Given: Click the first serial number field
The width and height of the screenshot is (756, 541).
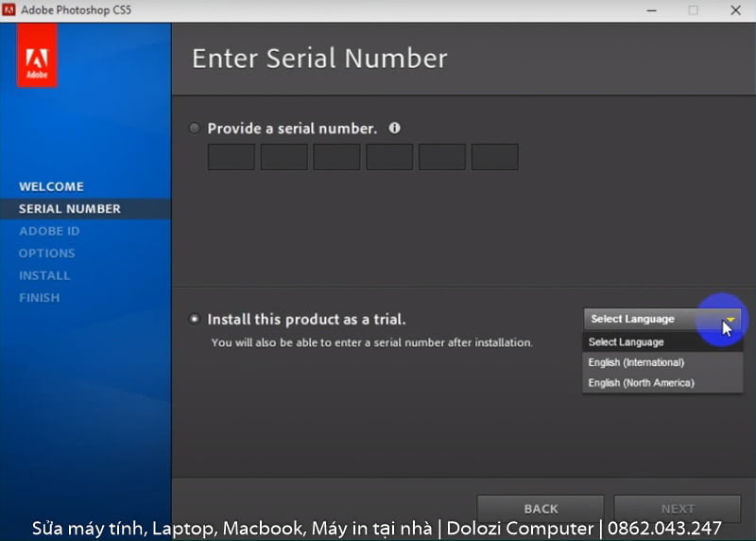Looking at the screenshot, I should (x=232, y=157).
